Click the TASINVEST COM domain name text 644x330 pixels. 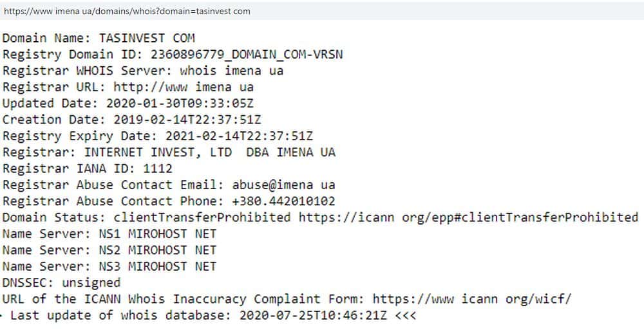[x=147, y=38]
